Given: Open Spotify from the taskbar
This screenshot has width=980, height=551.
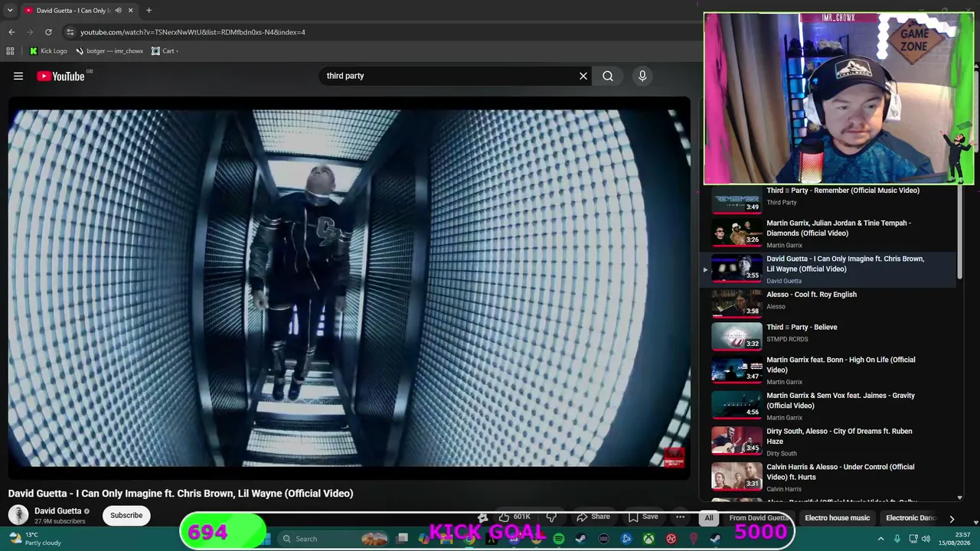Looking at the screenshot, I should tap(559, 539).
